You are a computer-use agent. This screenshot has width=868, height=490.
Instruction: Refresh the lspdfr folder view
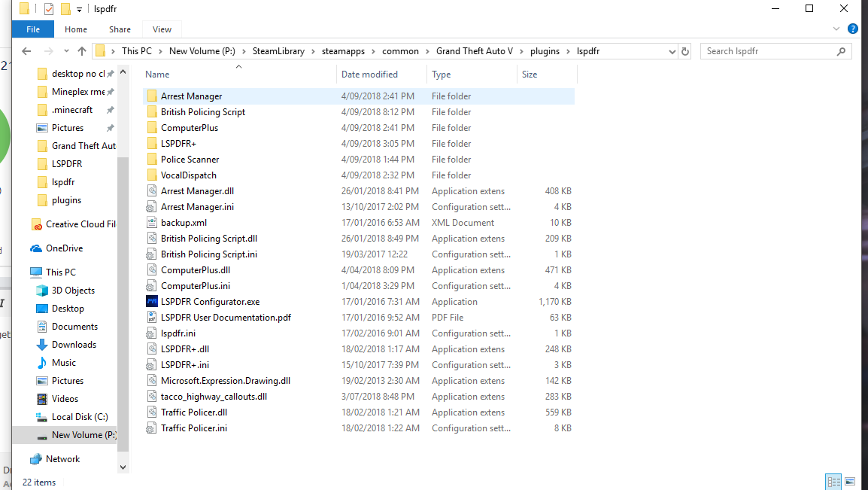pyautogui.click(x=685, y=51)
